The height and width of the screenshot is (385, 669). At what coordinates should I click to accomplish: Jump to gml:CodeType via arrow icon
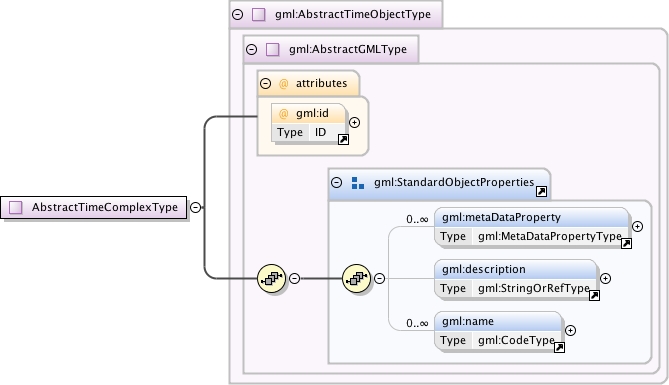[x=559, y=347]
